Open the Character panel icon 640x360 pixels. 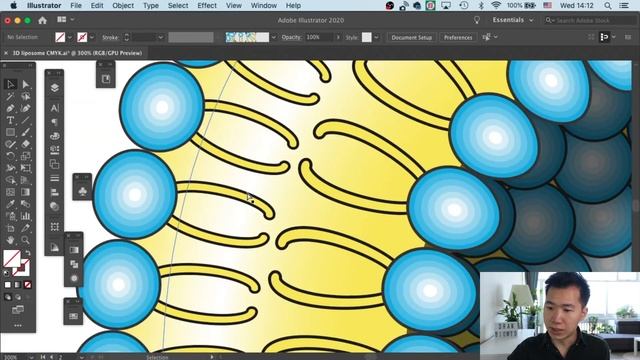(x=54, y=108)
